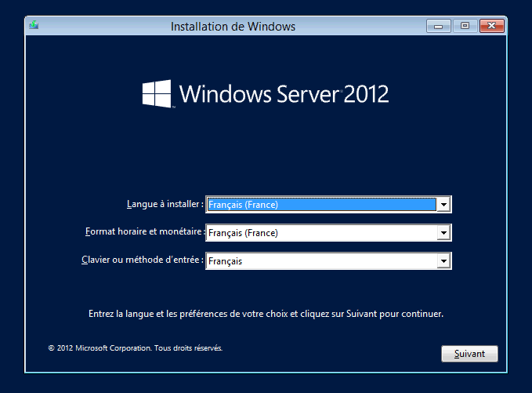Click the Clavier ou méthode d'entrée label
The height and width of the screenshot is (393, 532).
143,260
